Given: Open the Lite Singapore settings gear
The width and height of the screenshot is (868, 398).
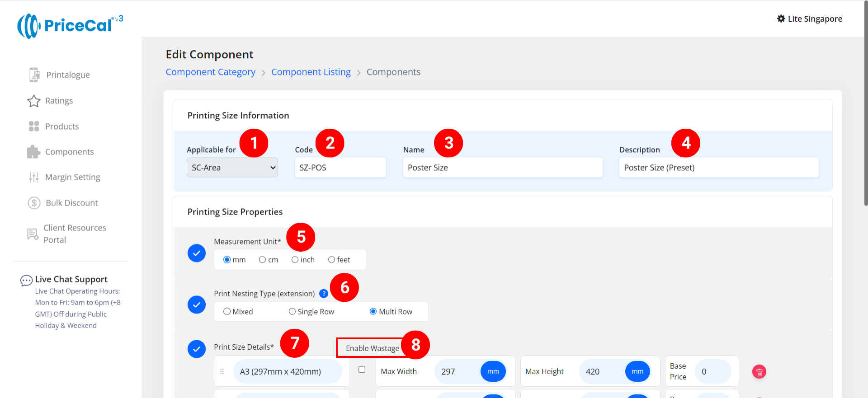Looking at the screenshot, I should pyautogui.click(x=781, y=19).
